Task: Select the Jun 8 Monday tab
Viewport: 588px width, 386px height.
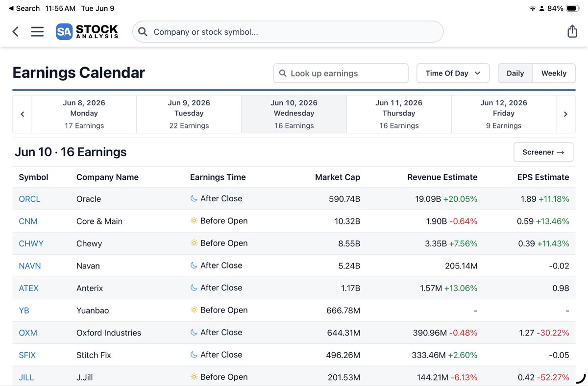Action: (x=84, y=114)
